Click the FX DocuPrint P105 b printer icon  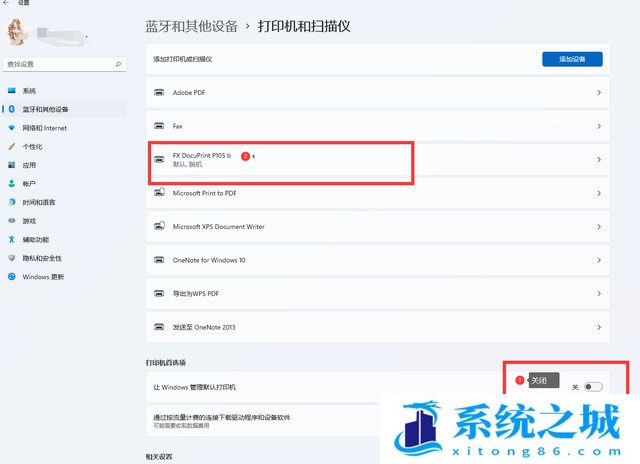[159, 160]
